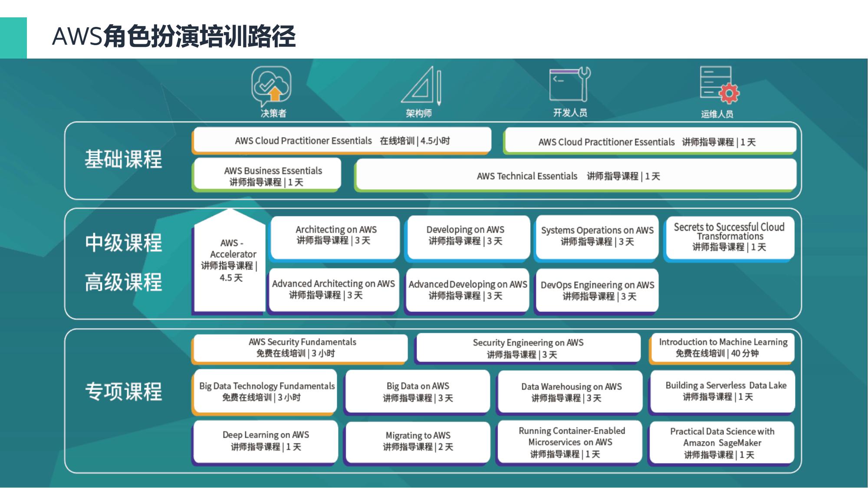
Task: Open the Security Engineering on AWS card
Action: (x=528, y=348)
